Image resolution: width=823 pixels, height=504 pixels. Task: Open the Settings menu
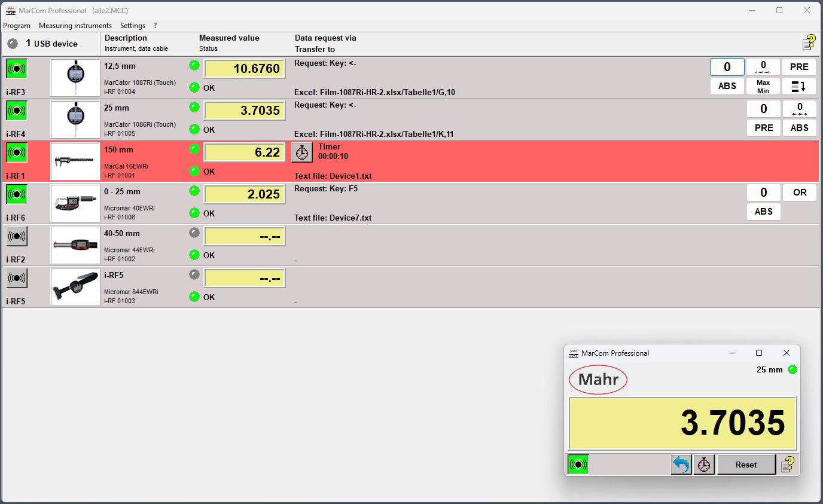click(x=133, y=26)
